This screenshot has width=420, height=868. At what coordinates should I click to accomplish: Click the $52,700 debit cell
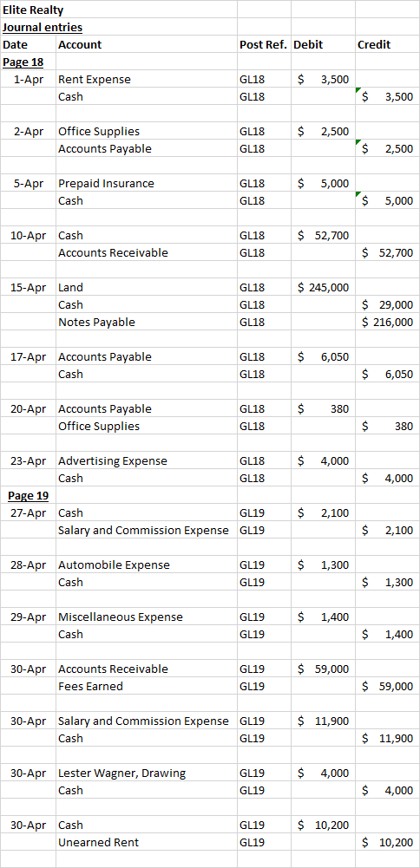(323, 235)
